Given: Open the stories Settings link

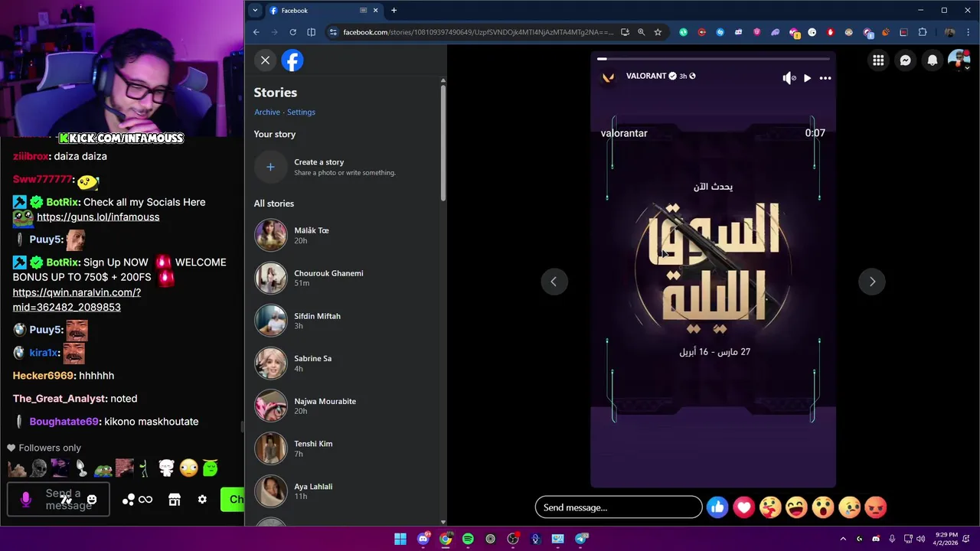Looking at the screenshot, I should [301, 112].
